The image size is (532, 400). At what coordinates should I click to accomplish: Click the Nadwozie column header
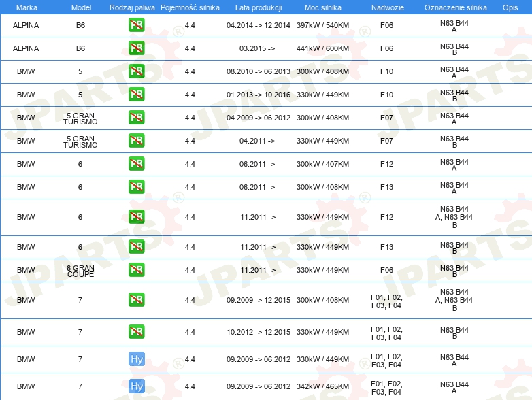[388, 7]
